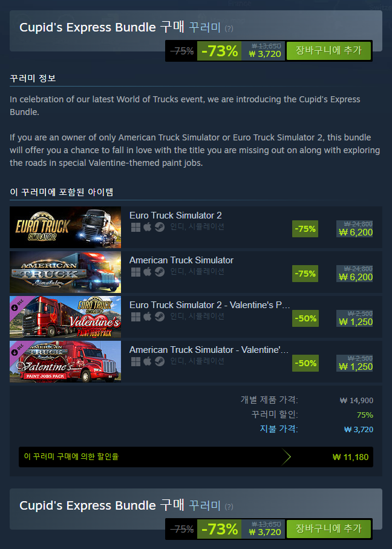Click the top green 장바구니에 추가 button
392x549 pixels.
328,51
